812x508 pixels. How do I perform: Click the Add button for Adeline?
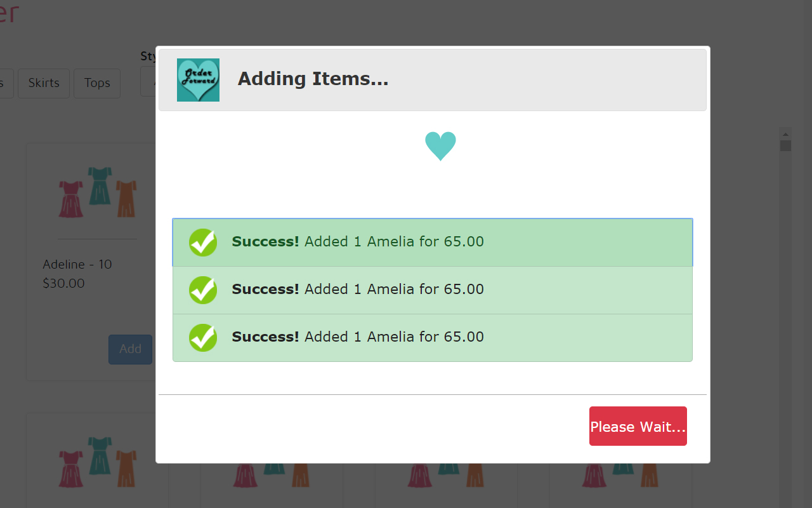(130, 349)
